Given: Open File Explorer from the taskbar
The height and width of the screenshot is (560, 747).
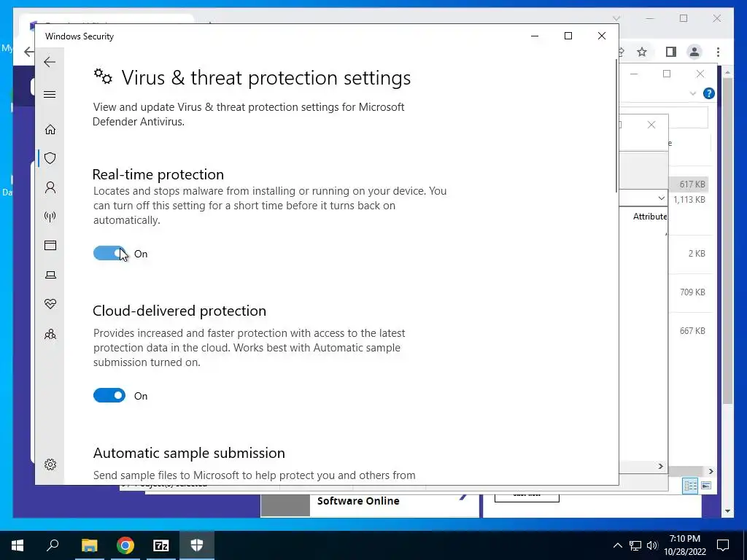Looking at the screenshot, I should click(x=89, y=545).
